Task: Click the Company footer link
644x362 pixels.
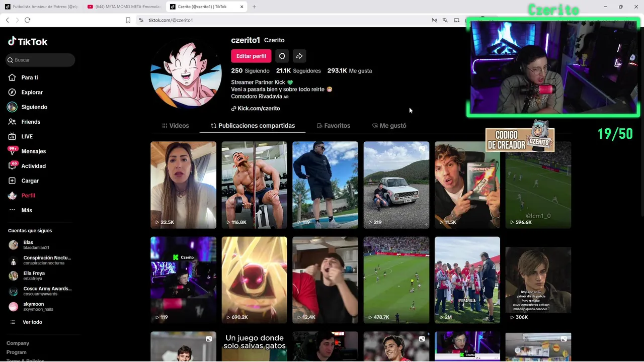Action: [18, 343]
